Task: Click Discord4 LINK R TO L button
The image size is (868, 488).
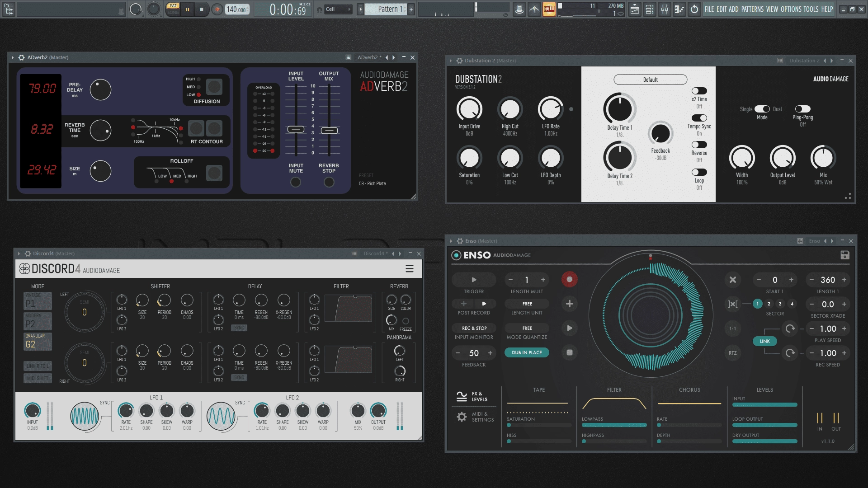Action: click(x=38, y=366)
